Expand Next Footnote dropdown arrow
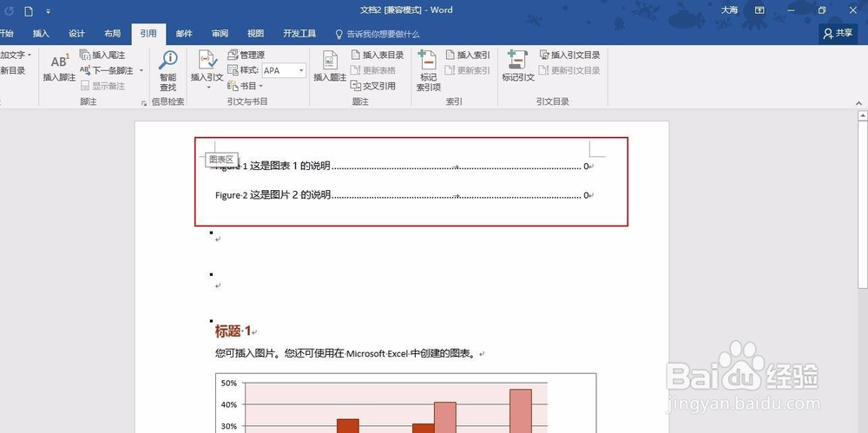The width and height of the screenshot is (868, 433). point(141,70)
